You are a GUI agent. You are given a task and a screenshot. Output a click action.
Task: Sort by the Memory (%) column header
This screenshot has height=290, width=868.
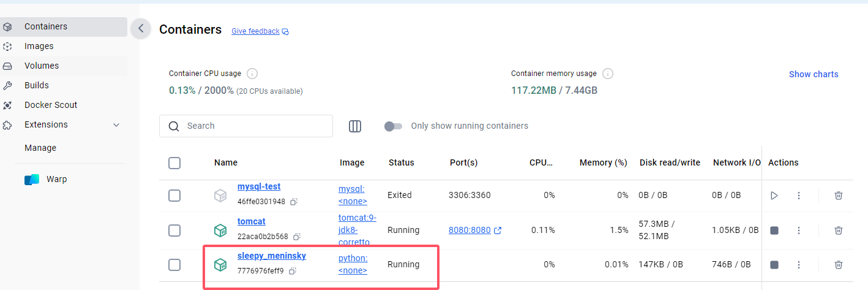[x=604, y=162]
